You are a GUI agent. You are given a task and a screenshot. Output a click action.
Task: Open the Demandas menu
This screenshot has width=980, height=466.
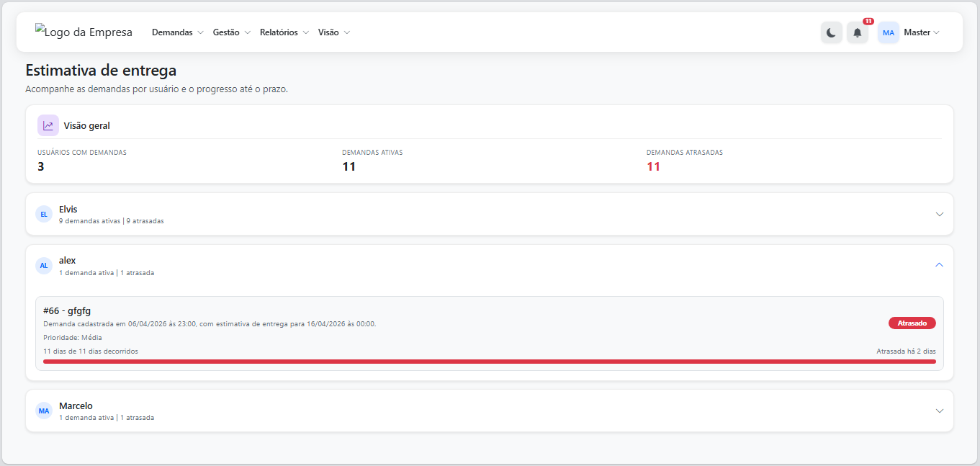coord(177,32)
